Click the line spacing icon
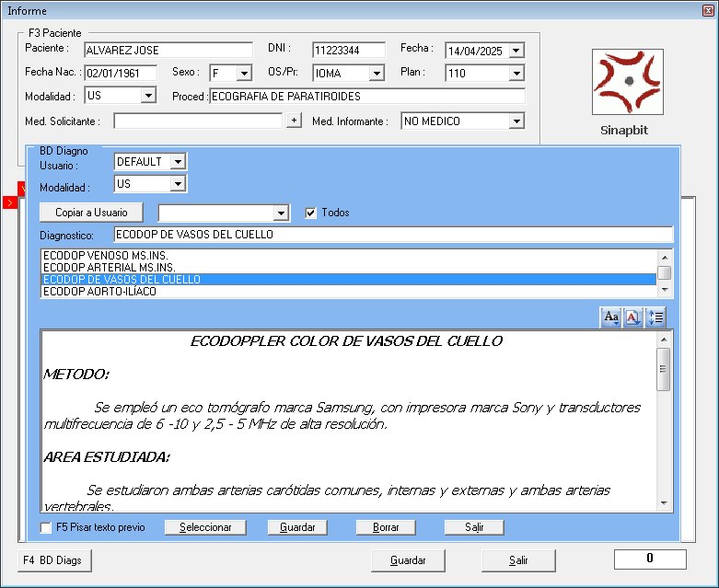The image size is (719, 588). (655, 317)
